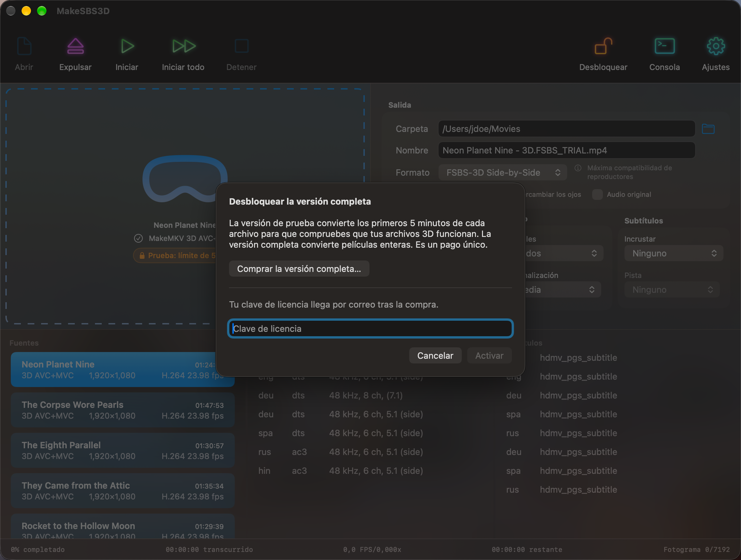This screenshot has width=741, height=560.
Task: Open the Consola terminal icon
Action: point(665,46)
